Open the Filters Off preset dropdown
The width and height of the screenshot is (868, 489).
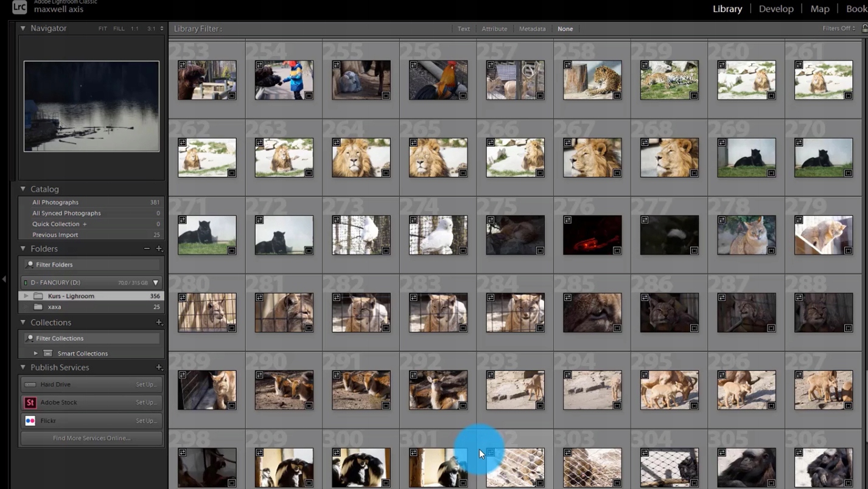pyautogui.click(x=839, y=29)
